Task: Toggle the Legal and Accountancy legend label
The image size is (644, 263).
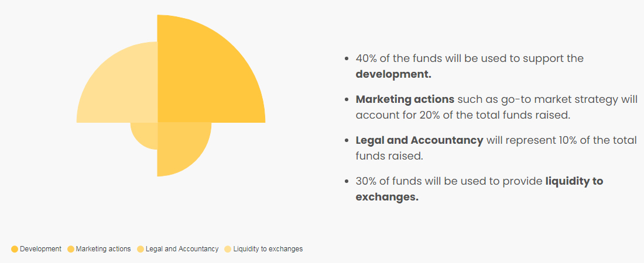Action: click(182, 249)
